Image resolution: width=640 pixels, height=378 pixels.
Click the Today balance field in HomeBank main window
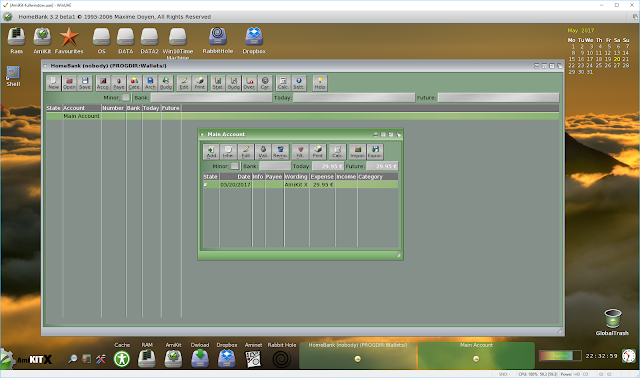[354, 98]
